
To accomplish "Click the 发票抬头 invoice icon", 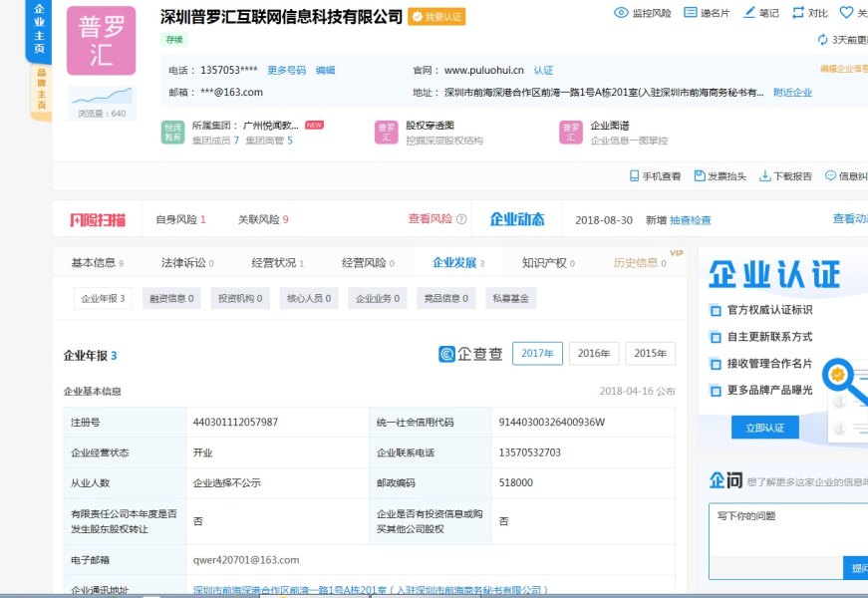I will click(700, 175).
